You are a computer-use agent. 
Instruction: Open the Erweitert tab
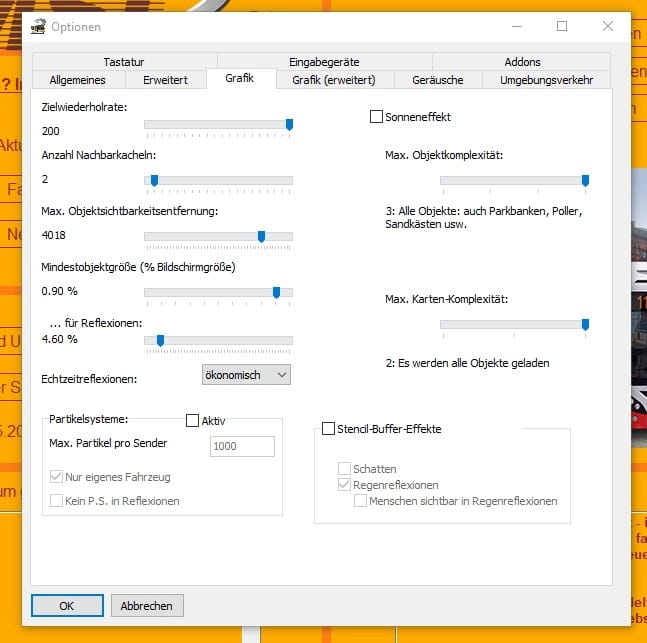pos(165,79)
